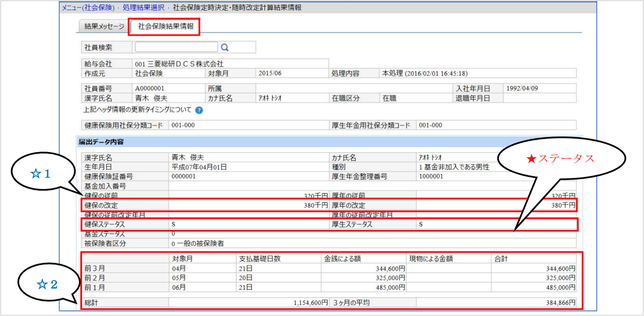Click 健康保険用社保分類コード value 001-000
Viewport: 644px width, 316px height.
pyautogui.click(x=184, y=125)
